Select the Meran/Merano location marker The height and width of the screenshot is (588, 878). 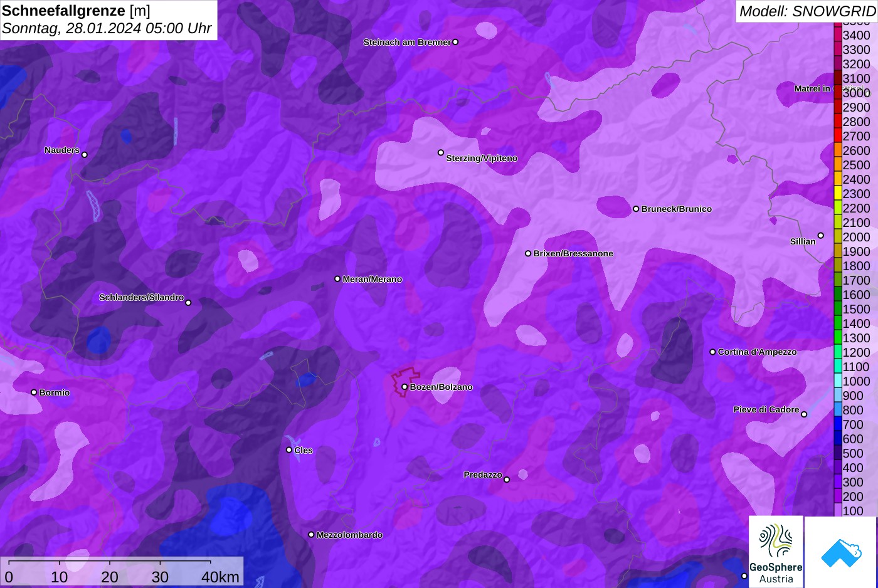tap(337, 279)
